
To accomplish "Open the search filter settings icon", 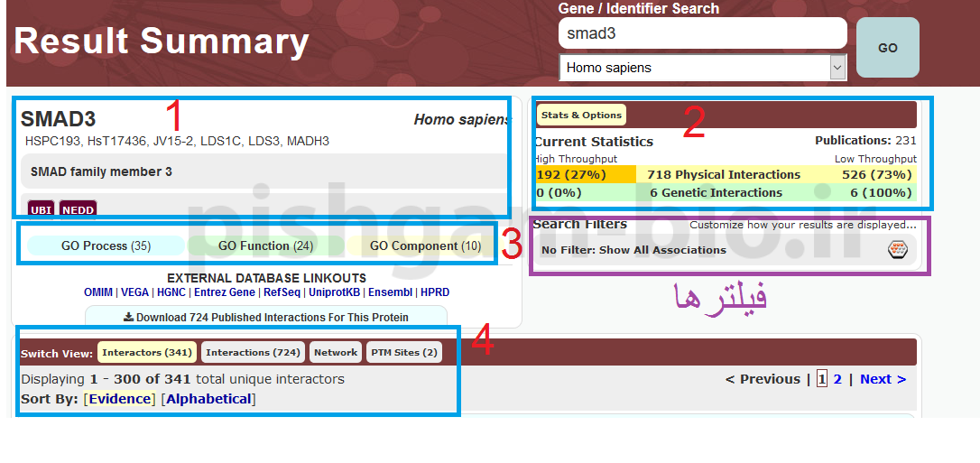I will pos(896,250).
